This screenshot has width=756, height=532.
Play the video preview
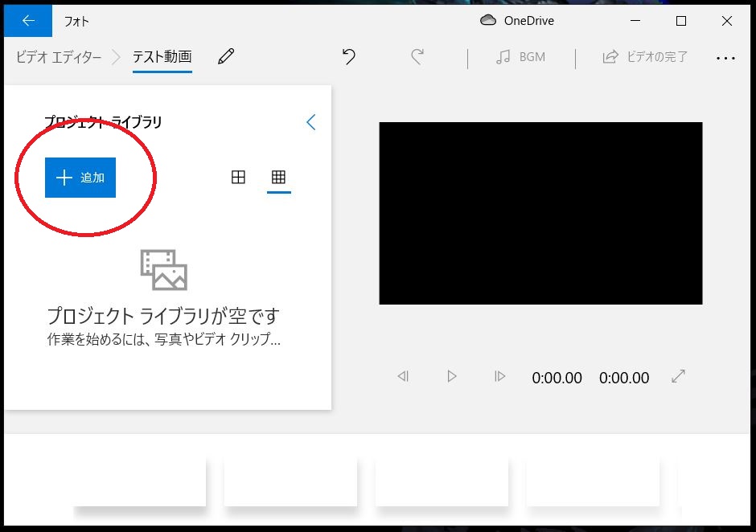click(x=452, y=376)
